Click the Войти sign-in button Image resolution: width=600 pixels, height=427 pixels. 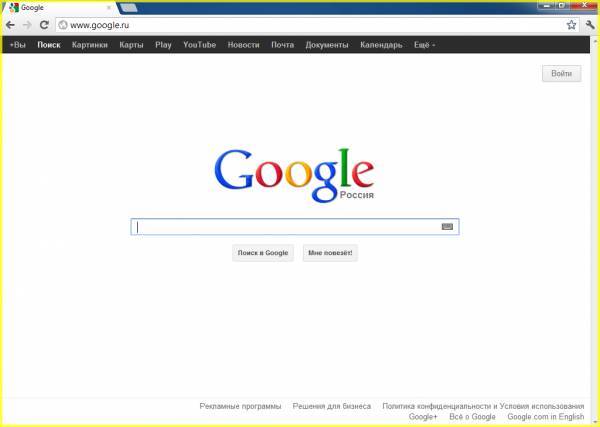pos(561,74)
